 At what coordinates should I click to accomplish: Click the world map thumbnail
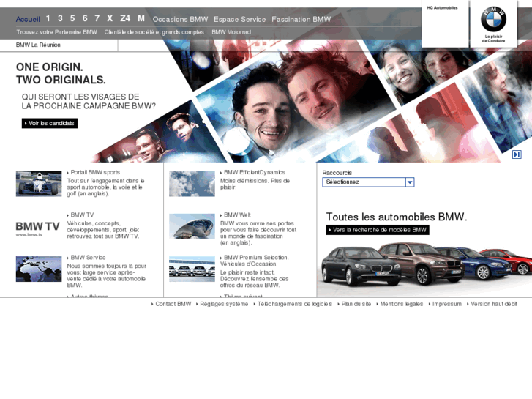tap(39, 269)
